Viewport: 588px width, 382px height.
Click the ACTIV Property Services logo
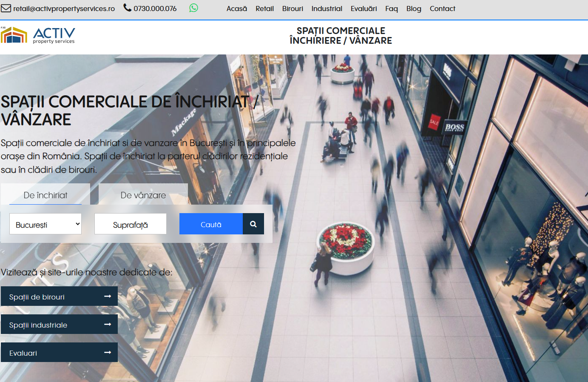click(38, 35)
